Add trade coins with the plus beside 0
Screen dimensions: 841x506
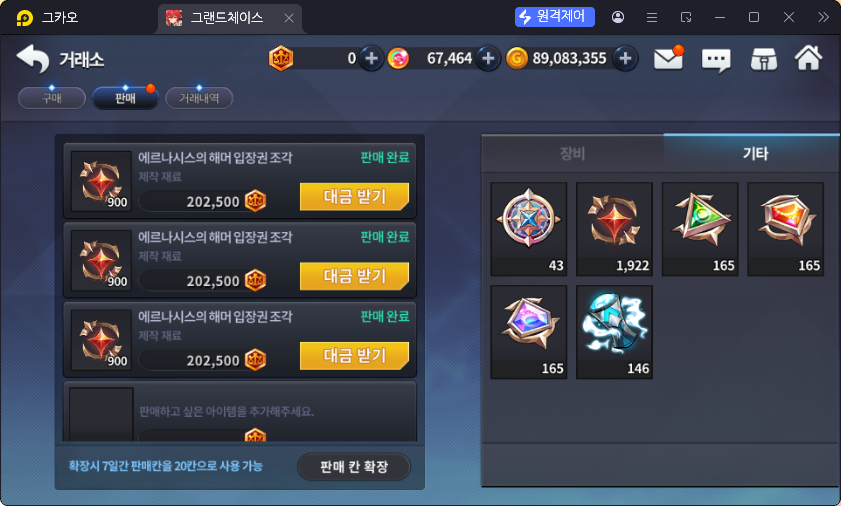click(371, 58)
